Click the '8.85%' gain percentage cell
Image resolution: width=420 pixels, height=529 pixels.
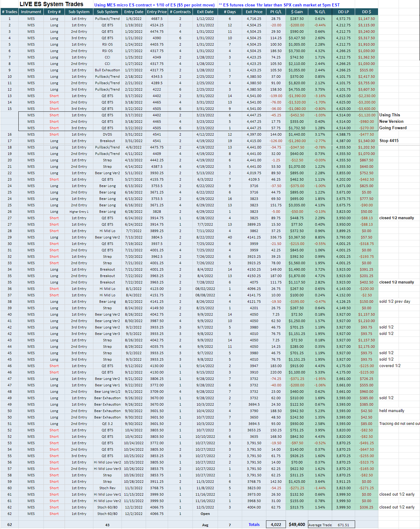320,237
